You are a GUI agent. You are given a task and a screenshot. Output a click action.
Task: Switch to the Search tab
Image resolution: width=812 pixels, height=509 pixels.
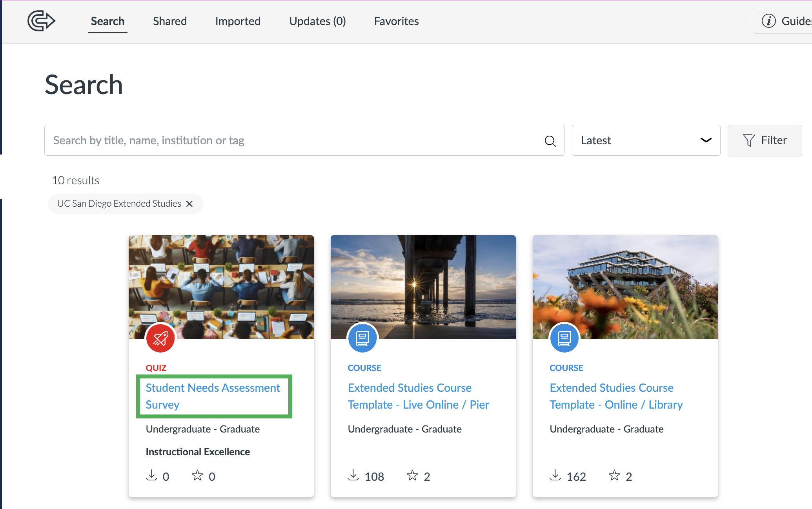click(x=108, y=21)
